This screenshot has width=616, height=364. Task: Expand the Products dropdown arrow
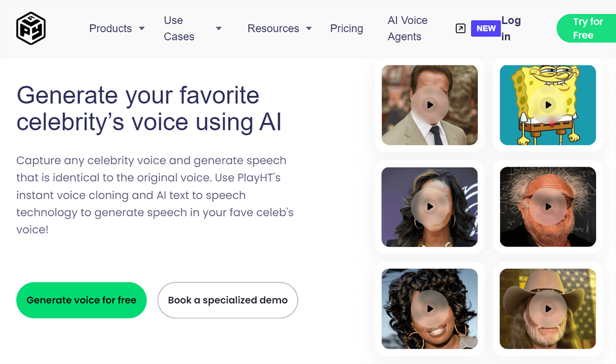pos(142,29)
